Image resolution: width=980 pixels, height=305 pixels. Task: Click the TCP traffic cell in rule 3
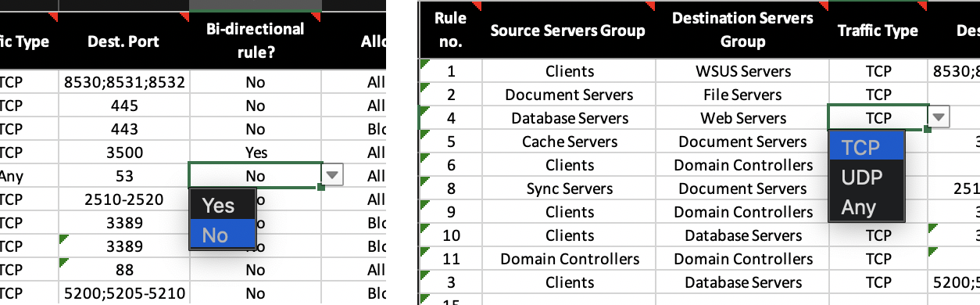[x=878, y=282]
